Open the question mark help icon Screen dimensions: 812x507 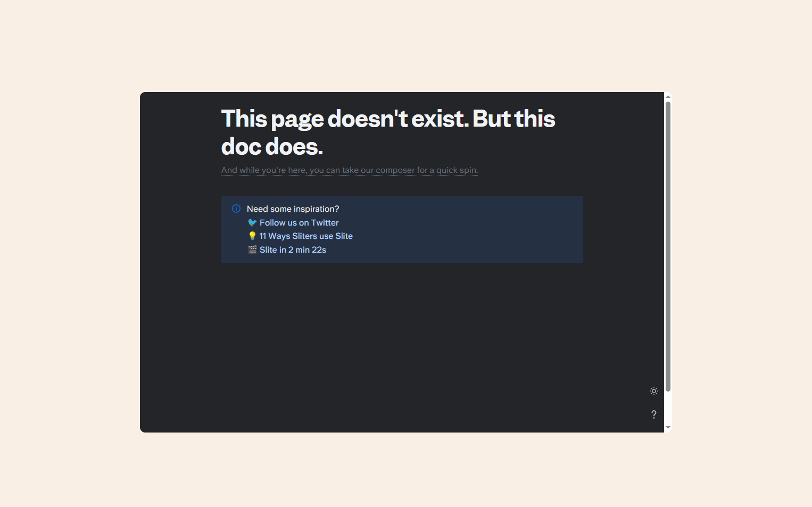pos(654,414)
